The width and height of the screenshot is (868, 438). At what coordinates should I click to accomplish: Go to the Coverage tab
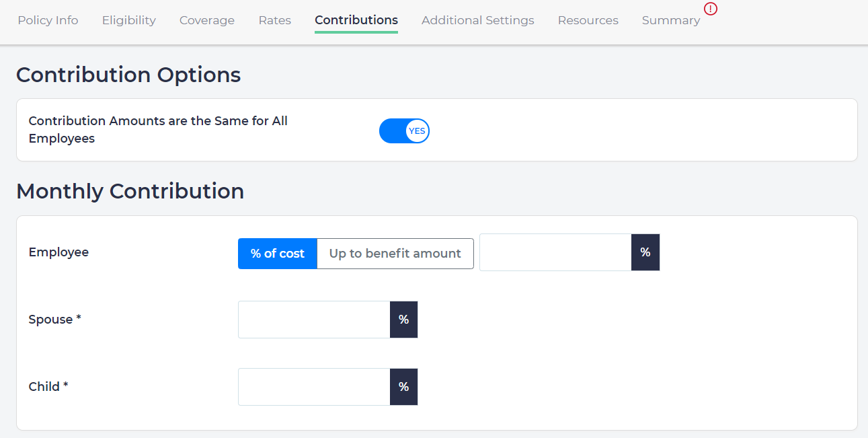[x=207, y=20]
